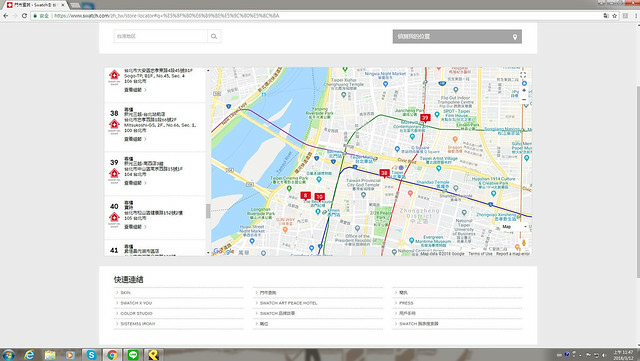
Task: Click the Street View pegman icon
Action: (523, 243)
